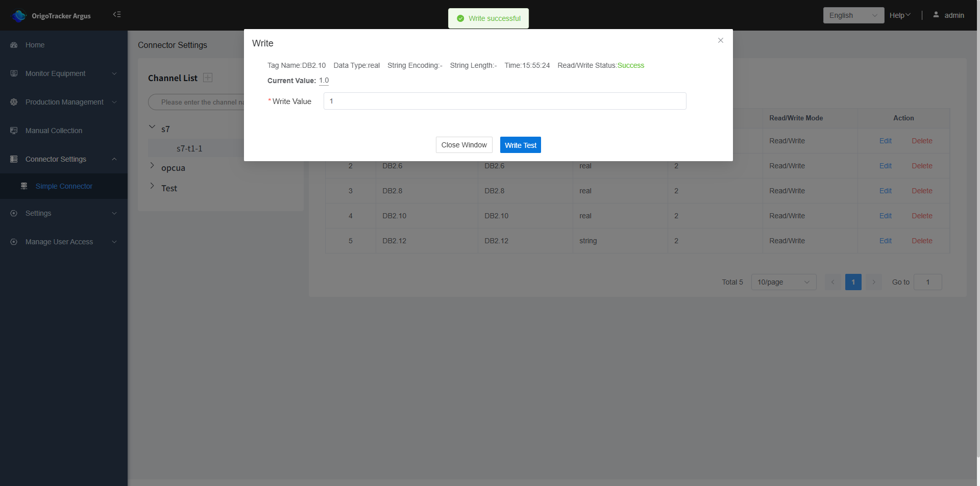The height and width of the screenshot is (486, 980).
Task: Collapse the s7 channel node
Action: (x=152, y=127)
